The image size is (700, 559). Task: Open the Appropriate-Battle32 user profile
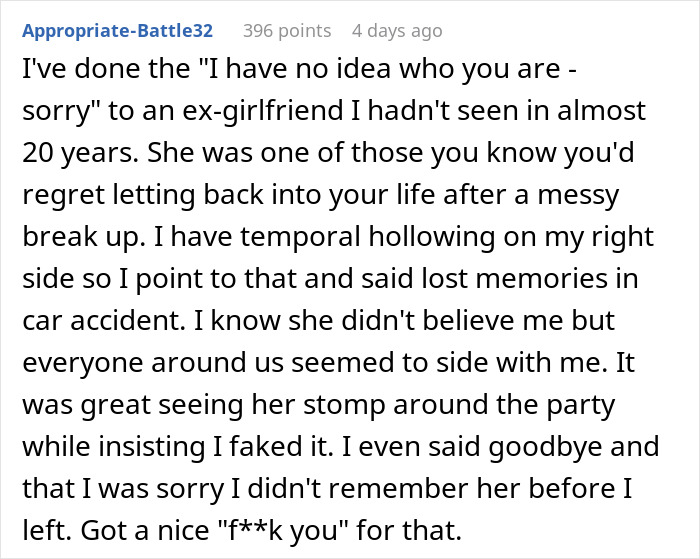point(117,31)
